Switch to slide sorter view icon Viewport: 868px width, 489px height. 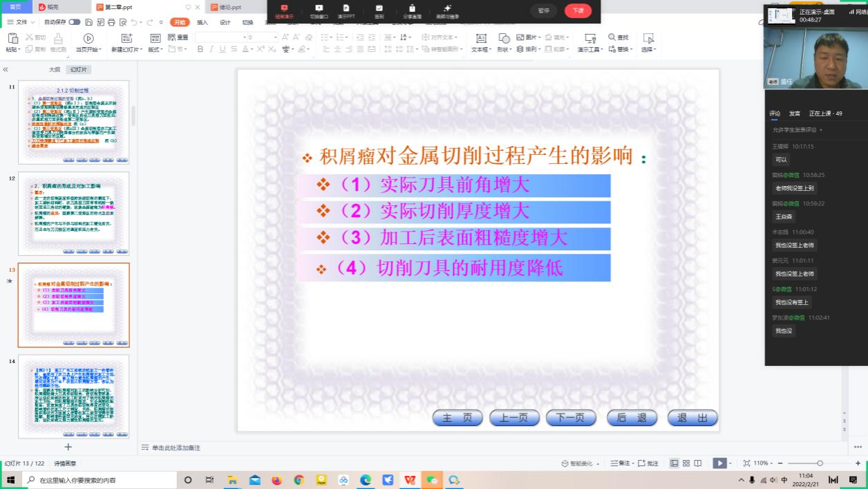coord(686,463)
